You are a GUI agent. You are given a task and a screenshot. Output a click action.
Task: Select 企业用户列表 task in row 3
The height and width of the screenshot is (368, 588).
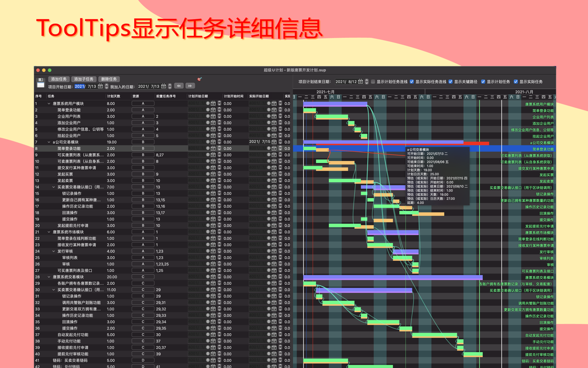click(x=69, y=116)
